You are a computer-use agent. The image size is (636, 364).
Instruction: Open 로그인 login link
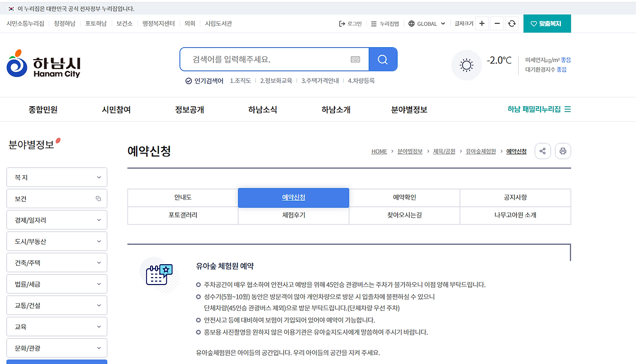(350, 23)
